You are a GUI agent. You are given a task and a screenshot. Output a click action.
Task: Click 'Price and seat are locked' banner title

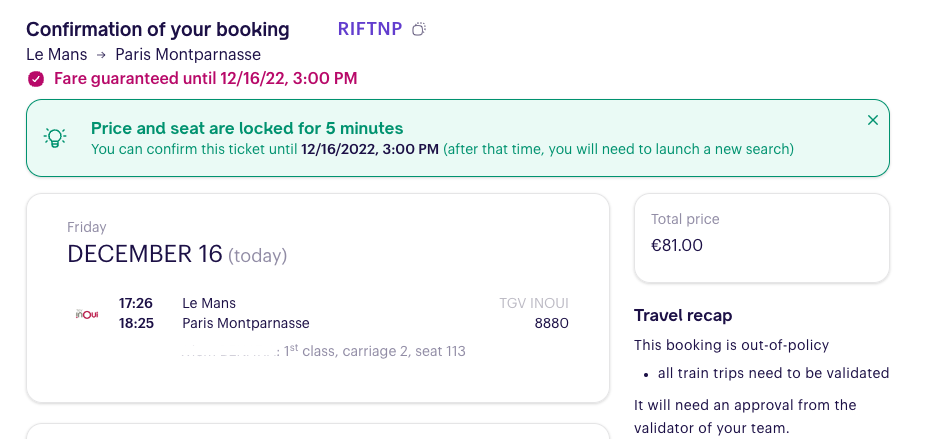pyautogui.click(x=247, y=128)
